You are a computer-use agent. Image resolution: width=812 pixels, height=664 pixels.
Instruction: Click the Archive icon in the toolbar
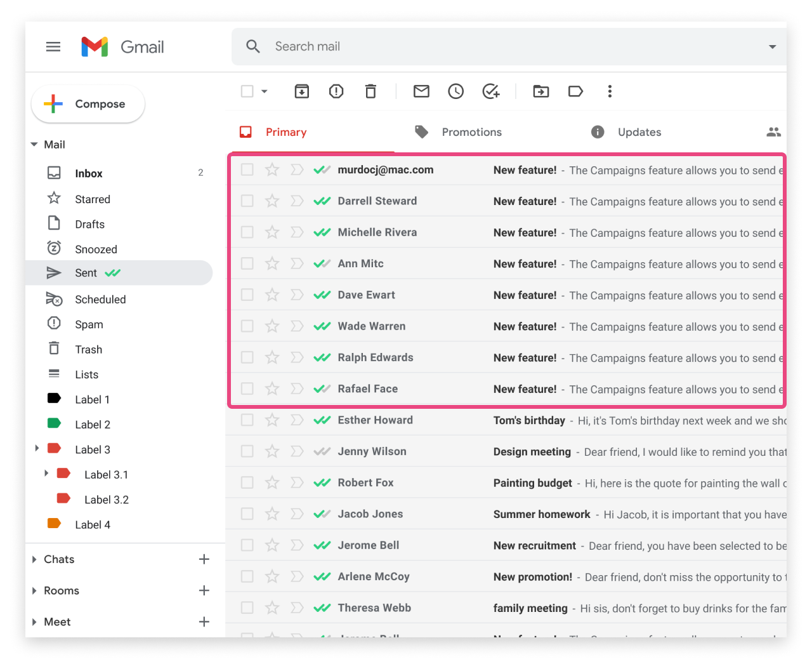point(302,91)
